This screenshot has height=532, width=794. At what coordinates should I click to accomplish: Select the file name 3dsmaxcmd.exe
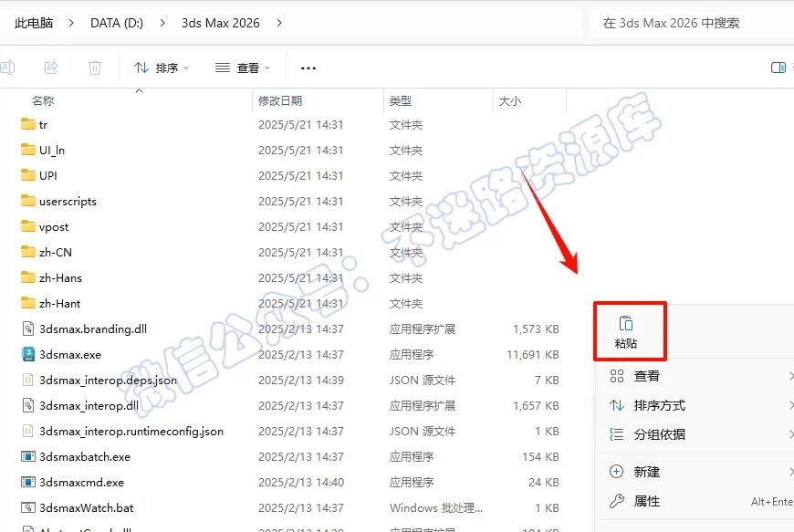point(81,483)
